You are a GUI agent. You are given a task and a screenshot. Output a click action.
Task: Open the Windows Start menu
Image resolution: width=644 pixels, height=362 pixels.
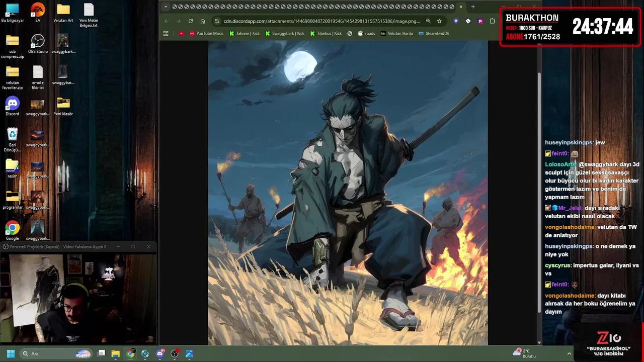coord(11,353)
